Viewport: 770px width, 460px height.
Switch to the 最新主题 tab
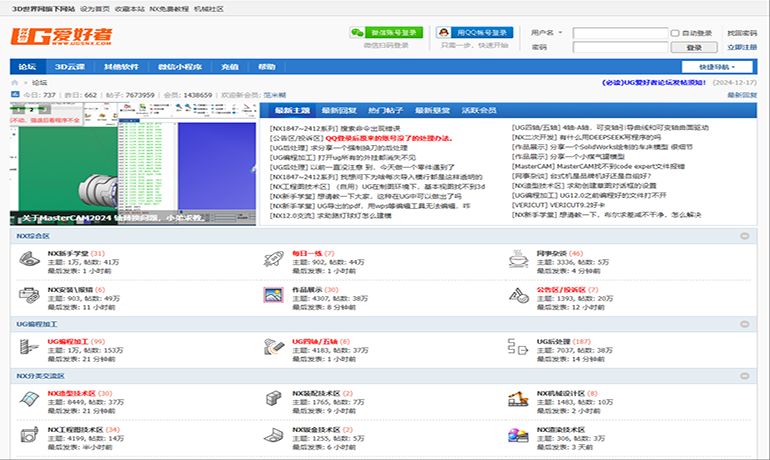click(x=292, y=110)
